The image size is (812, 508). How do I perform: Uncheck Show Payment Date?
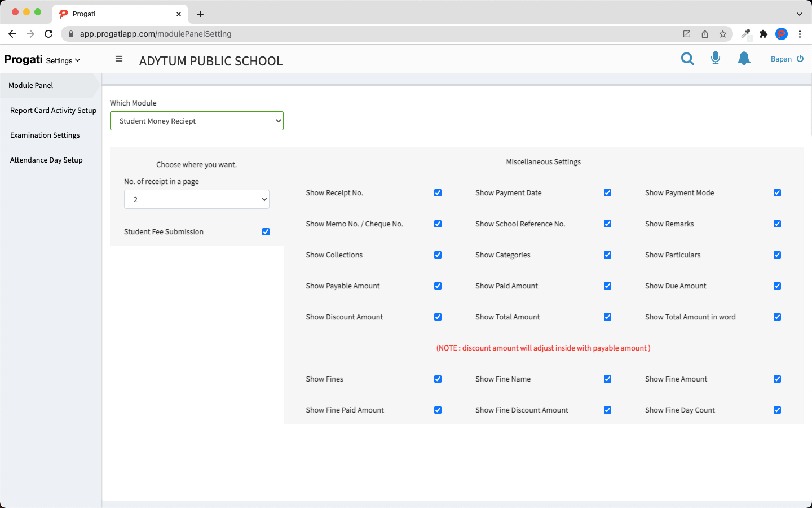pos(607,192)
